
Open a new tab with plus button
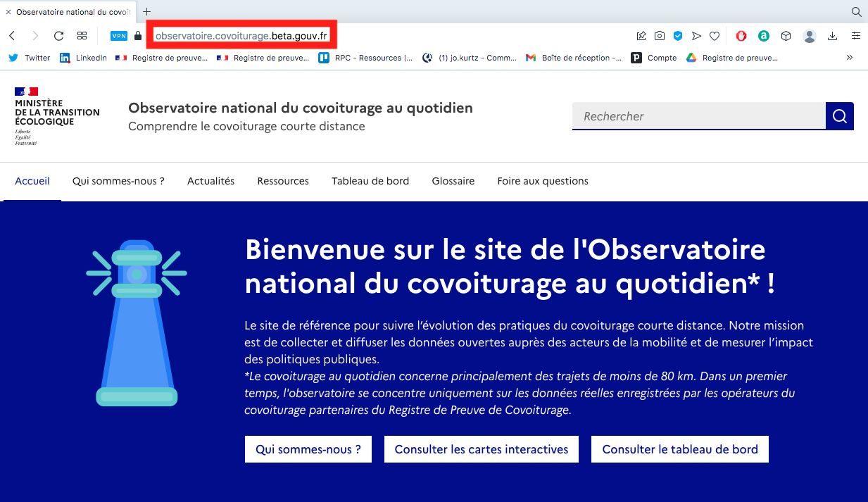pos(147,12)
